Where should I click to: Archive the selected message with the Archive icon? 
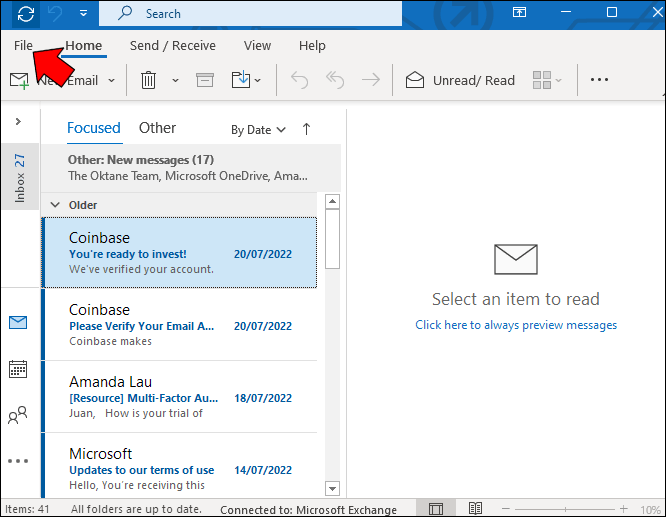[205, 80]
